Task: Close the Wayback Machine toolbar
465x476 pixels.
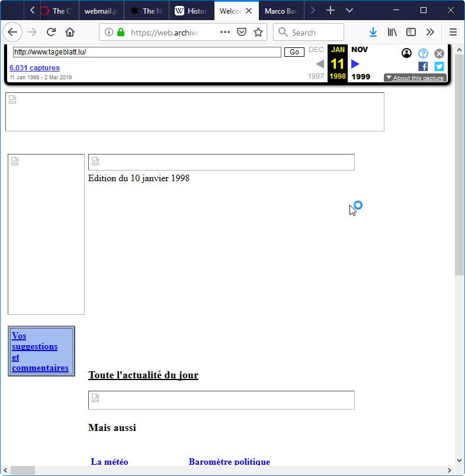Action: (x=439, y=53)
